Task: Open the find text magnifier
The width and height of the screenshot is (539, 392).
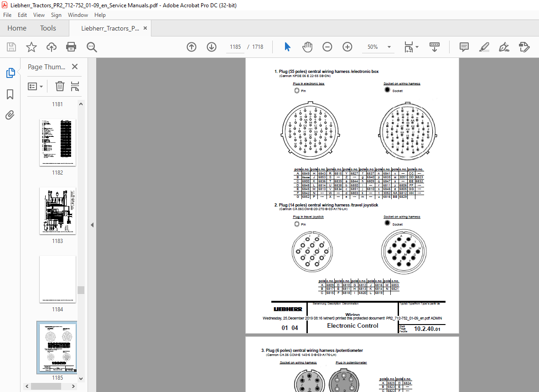Action: pos(92,47)
